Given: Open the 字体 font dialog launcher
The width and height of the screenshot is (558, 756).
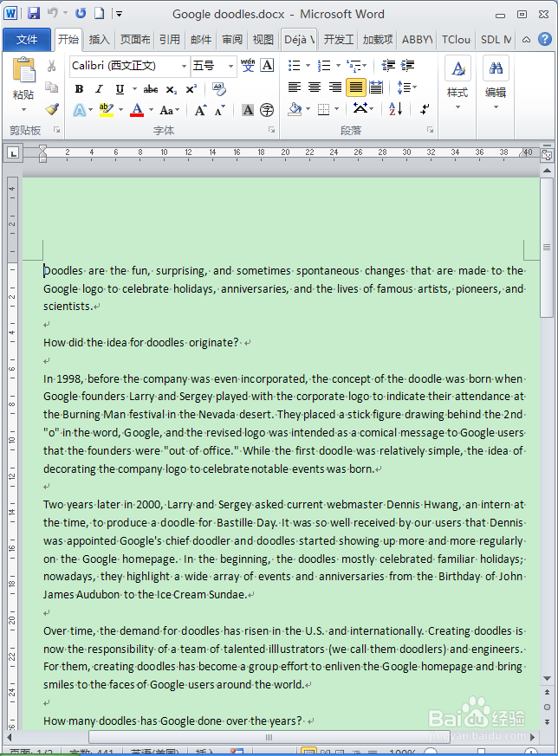Looking at the screenshot, I should tap(272, 130).
